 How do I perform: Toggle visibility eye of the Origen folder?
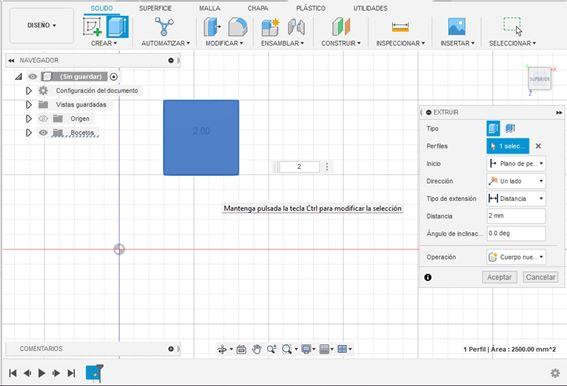point(43,119)
